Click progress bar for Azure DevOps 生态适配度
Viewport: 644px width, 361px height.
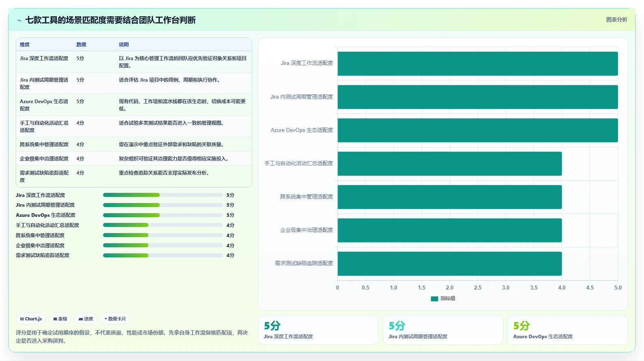[163, 215]
